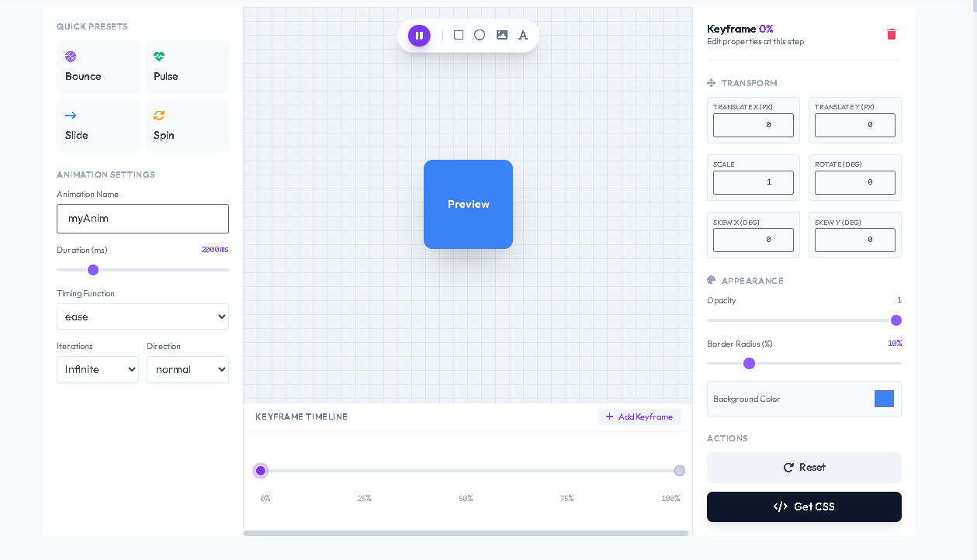Select the 100% keyframe marker on the timeline
The image size is (977, 560).
679,470
